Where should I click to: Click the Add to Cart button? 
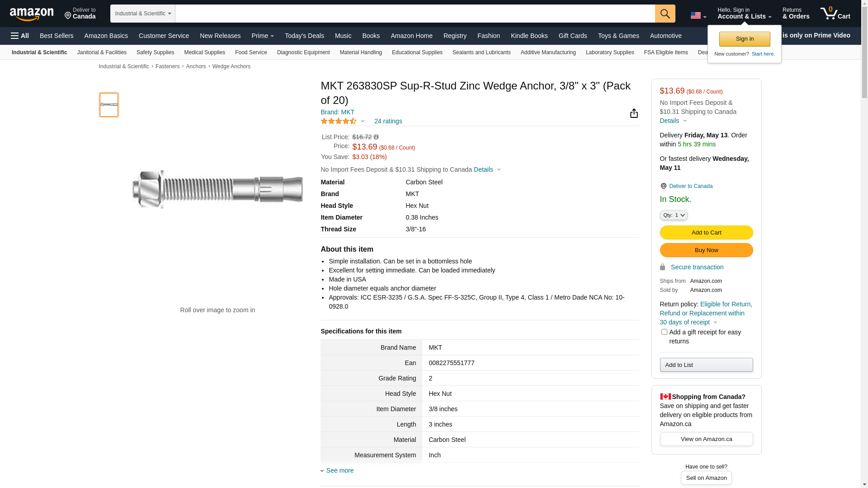[706, 233]
